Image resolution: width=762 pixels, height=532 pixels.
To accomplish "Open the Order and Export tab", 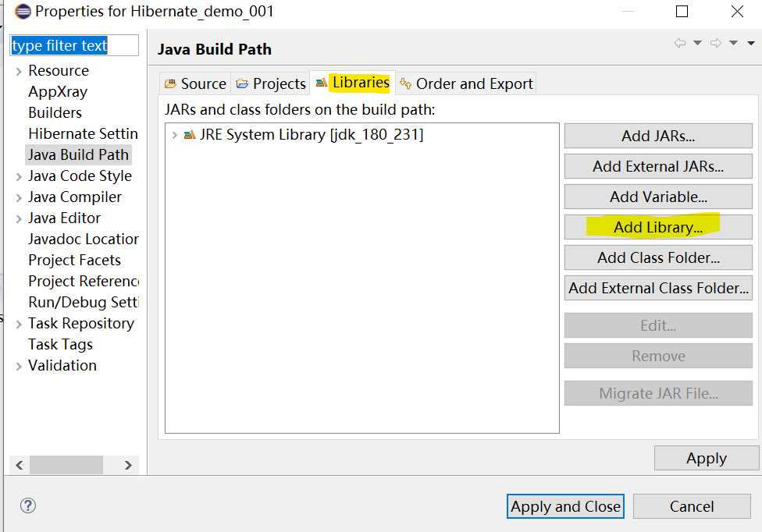I will (466, 83).
